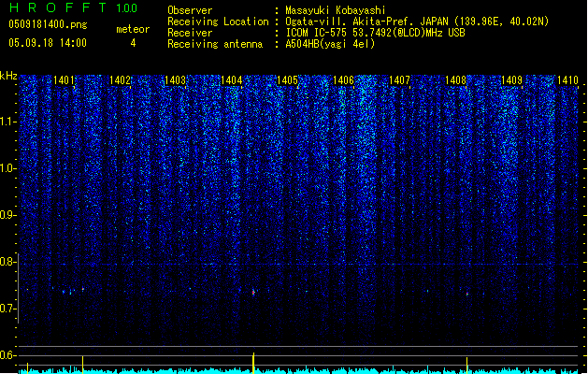Click the 1405 time marker
The height and width of the screenshot is (374, 588).
click(287, 79)
